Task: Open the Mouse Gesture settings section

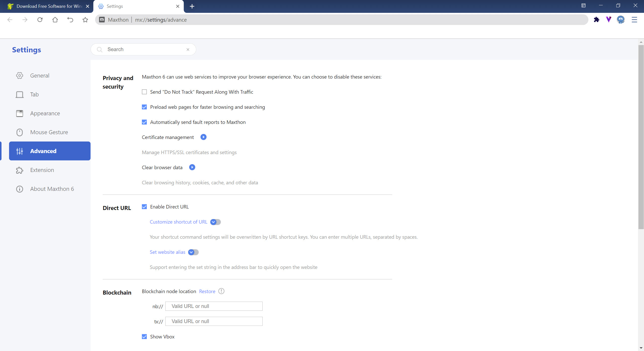Action: 50,132
